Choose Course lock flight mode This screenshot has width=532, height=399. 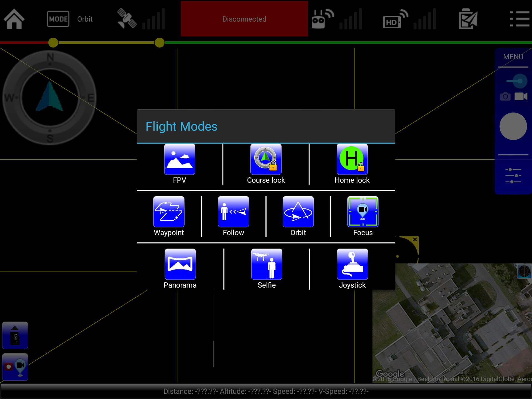pyautogui.click(x=266, y=159)
